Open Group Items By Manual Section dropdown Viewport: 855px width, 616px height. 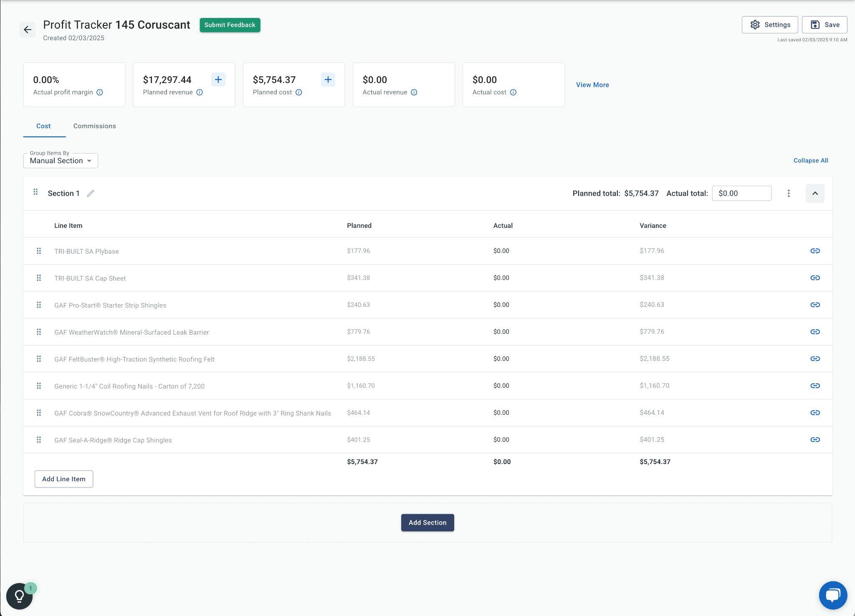[61, 161]
